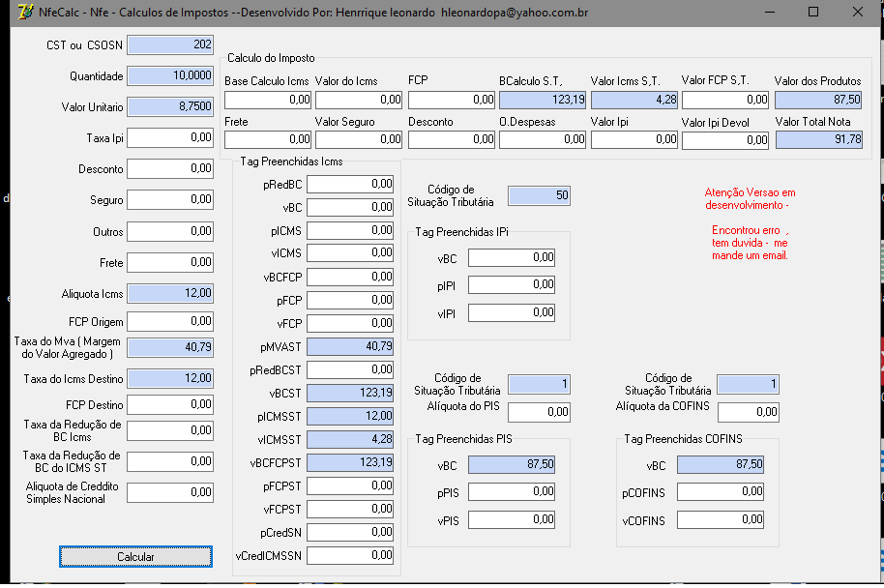Screen dimensions: 884x588
Task: Click vBC field in Tag Preenchidas IPi
Action: [x=512, y=258]
